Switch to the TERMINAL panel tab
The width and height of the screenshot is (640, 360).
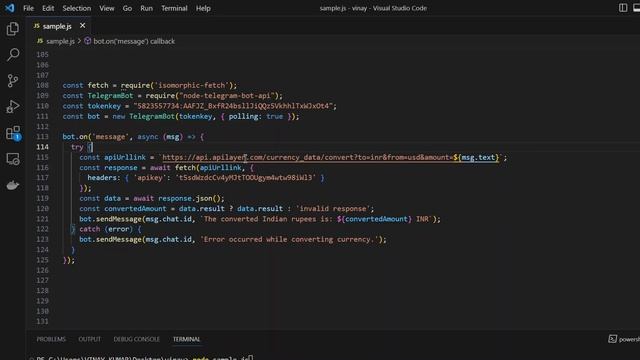pyautogui.click(x=187, y=339)
